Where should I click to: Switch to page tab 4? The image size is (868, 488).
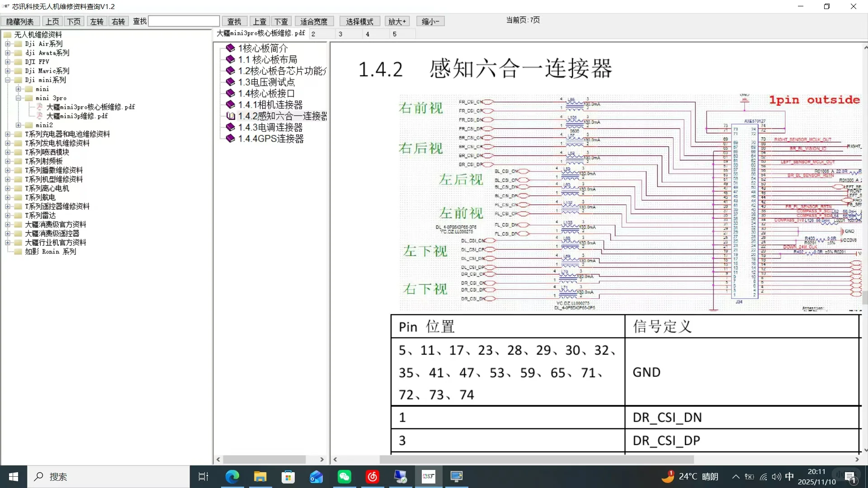point(368,33)
